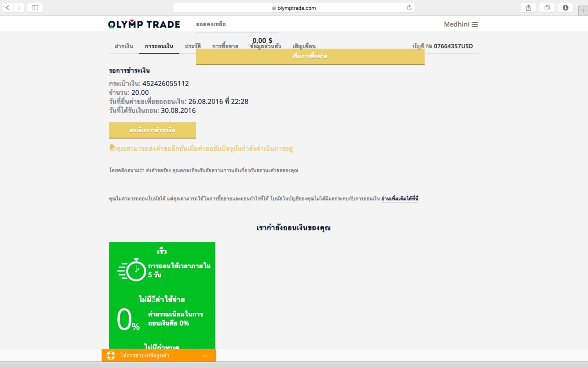
Task: Switch to the ฝากเงิน tab
Action: (124, 46)
